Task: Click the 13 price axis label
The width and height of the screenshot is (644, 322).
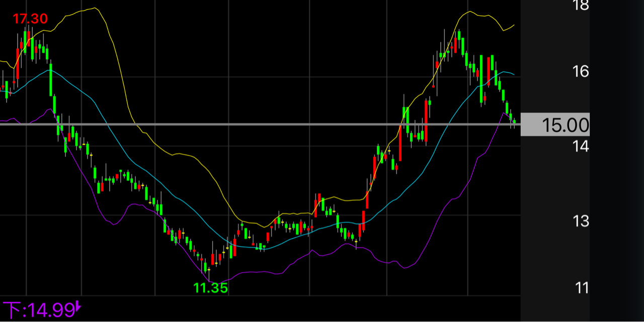Action: pos(580,220)
